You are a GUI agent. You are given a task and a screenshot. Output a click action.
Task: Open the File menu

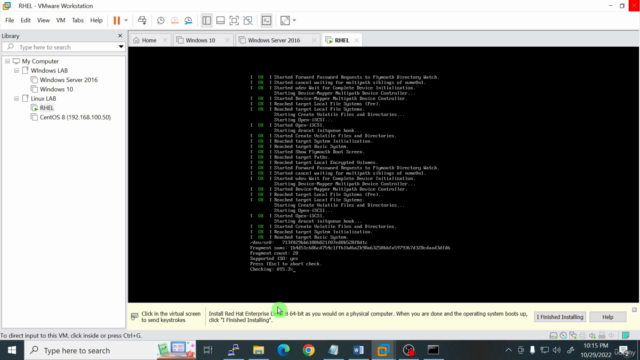[9, 20]
